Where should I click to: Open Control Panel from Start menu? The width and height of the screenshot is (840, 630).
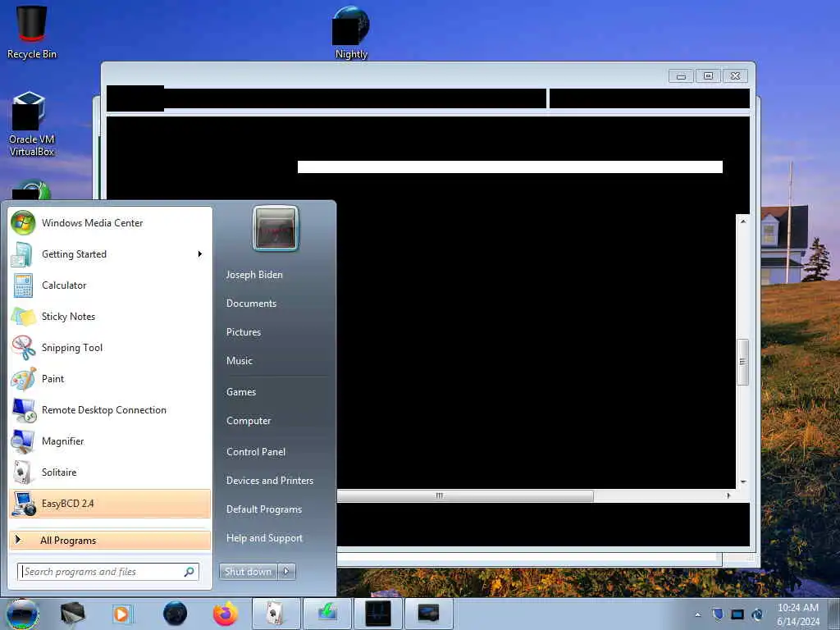(256, 452)
